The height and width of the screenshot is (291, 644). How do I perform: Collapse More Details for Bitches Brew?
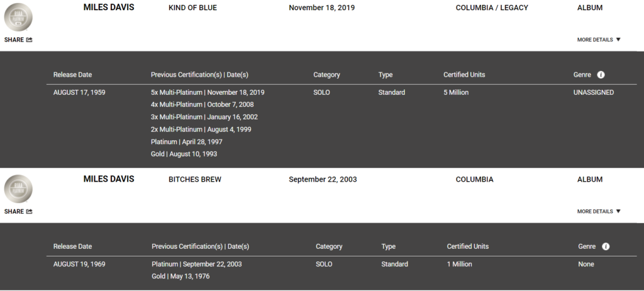tap(599, 211)
